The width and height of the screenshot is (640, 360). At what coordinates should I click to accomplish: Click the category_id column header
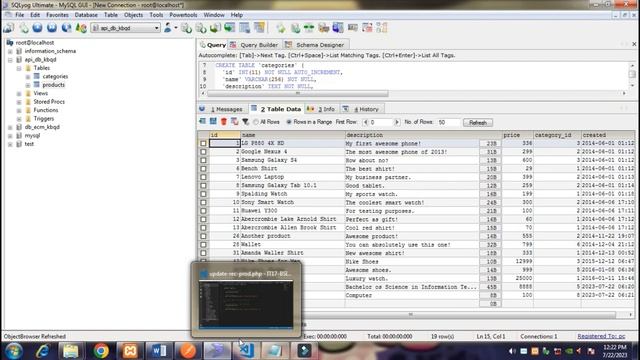[x=557, y=135]
